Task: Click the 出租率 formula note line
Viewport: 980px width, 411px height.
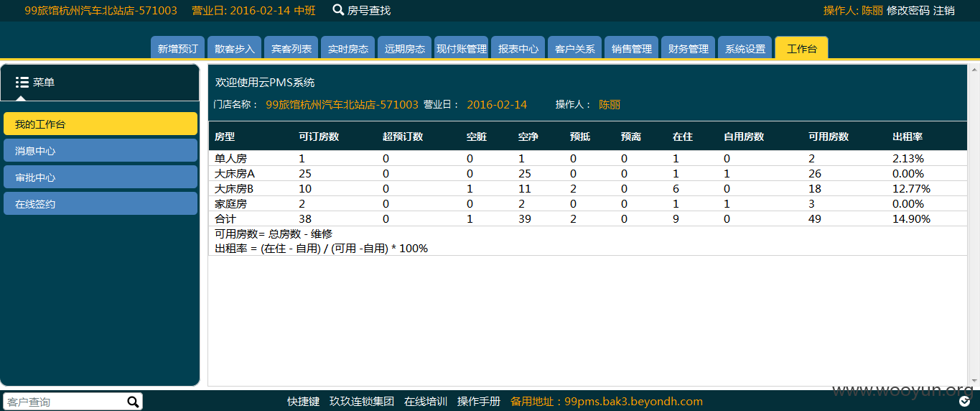Action: pos(321,249)
